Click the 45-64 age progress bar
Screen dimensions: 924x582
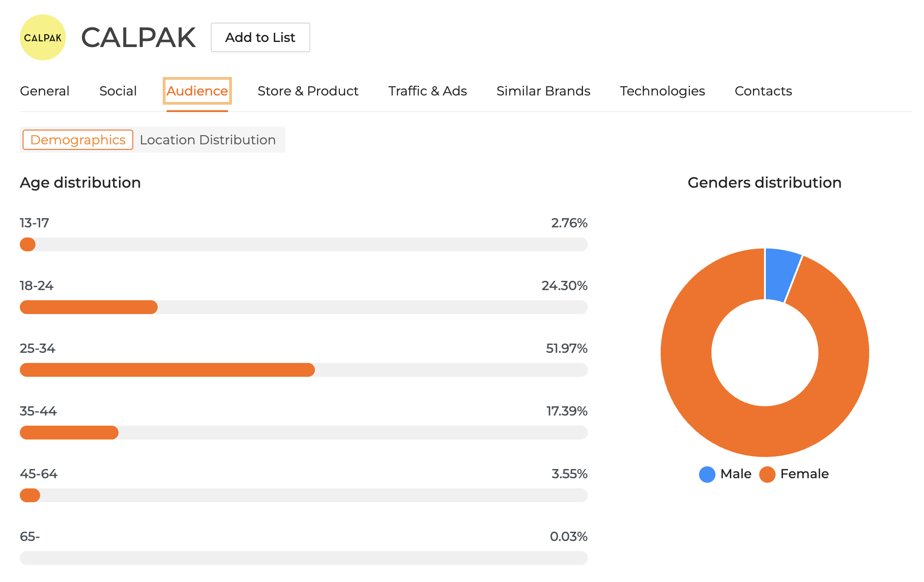(303, 495)
